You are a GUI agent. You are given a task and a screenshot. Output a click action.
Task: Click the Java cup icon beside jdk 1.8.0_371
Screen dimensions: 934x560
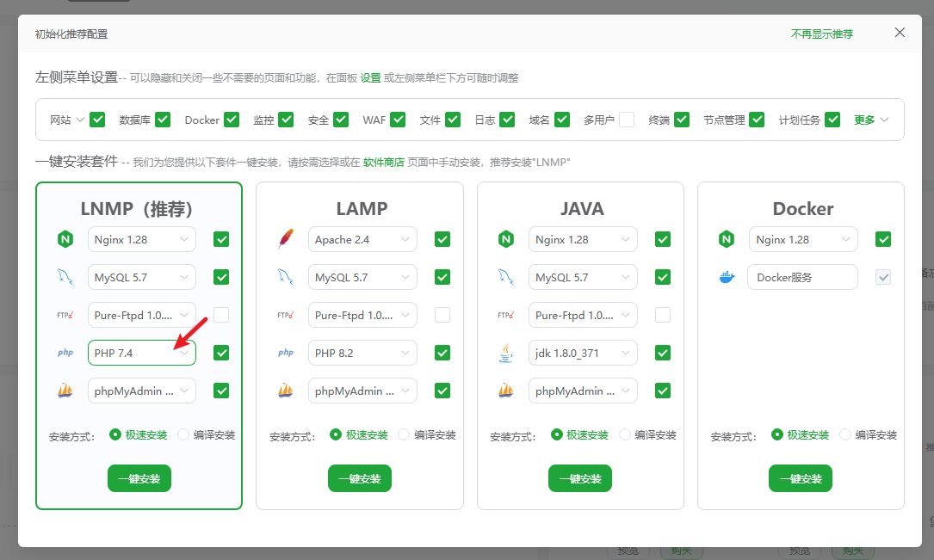pos(506,353)
